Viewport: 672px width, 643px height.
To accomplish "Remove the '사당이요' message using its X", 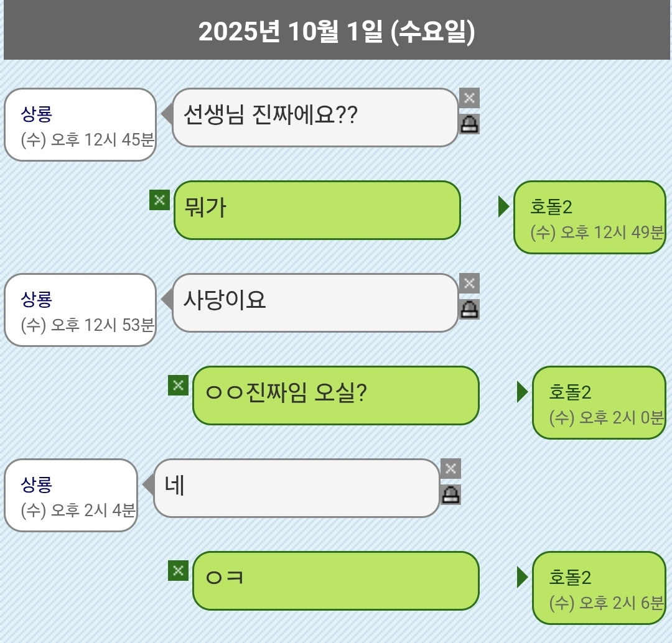I will click(x=469, y=284).
